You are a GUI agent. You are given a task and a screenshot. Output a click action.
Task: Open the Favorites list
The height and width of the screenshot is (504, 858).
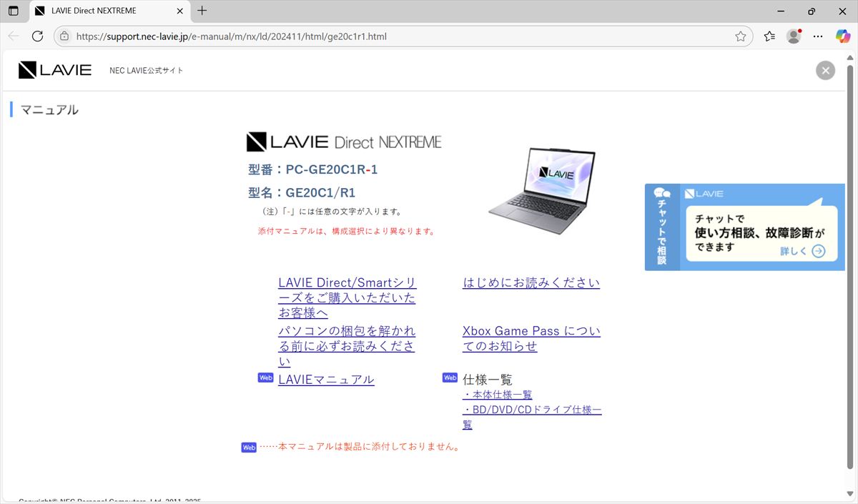pos(769,36)
